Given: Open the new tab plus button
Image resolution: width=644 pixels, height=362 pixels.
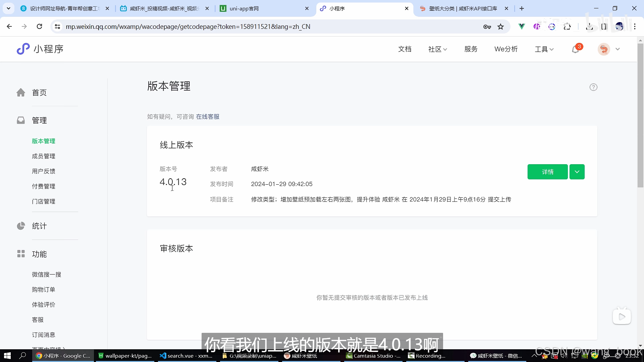Looking at the screenshot, I should click(522, 8).
